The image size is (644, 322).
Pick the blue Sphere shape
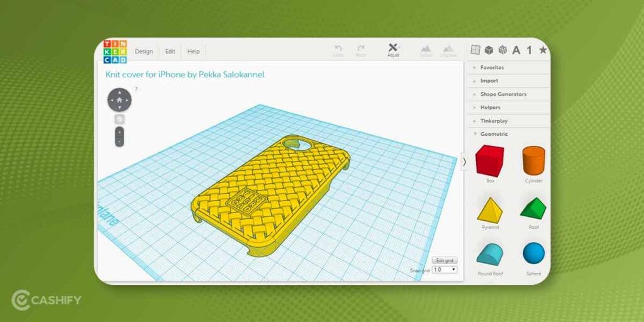[x=533, y=253]
